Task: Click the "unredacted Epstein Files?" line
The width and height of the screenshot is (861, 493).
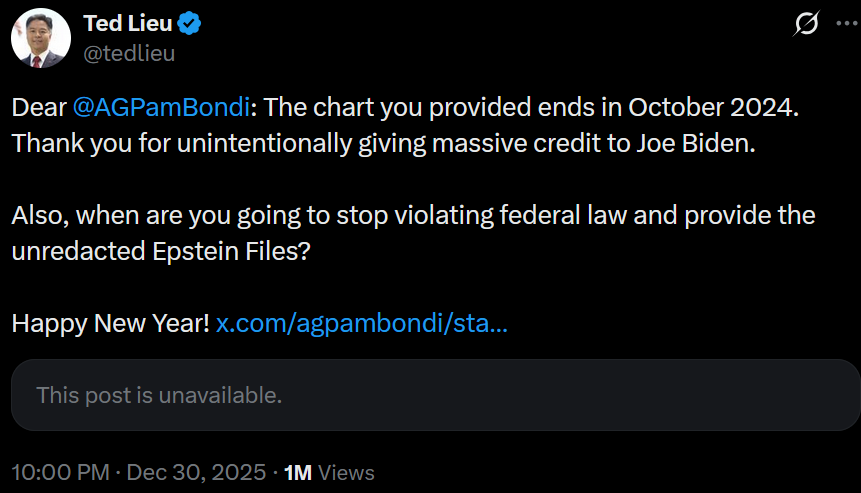Action: pos(162,251)
